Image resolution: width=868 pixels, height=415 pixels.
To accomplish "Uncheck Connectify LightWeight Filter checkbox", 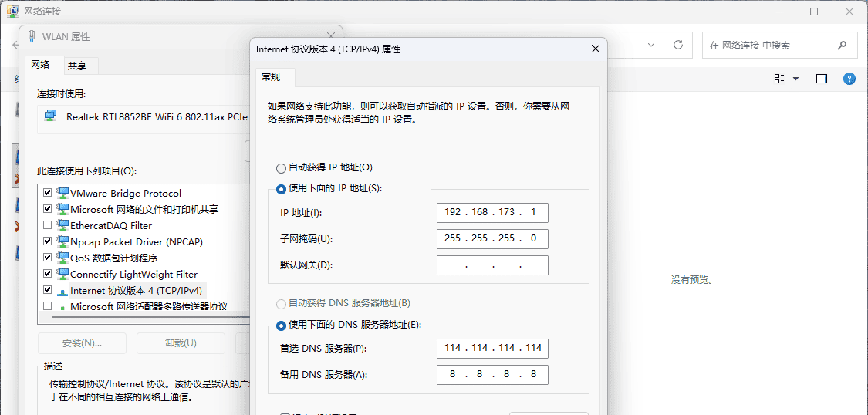I will tap(48, 274).
